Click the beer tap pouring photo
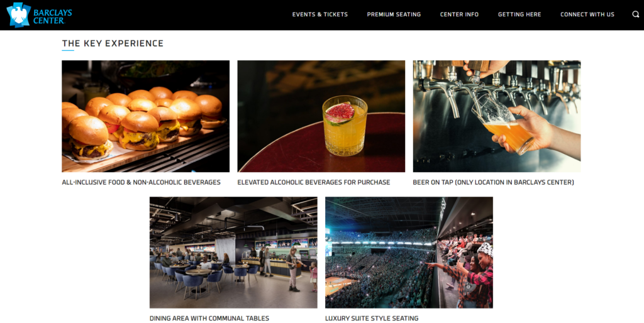 coord(497,116)
